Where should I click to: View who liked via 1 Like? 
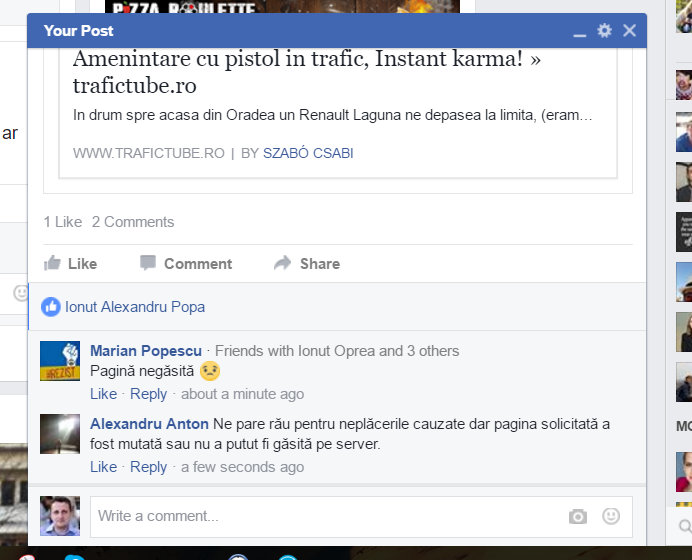click(63, 222)
